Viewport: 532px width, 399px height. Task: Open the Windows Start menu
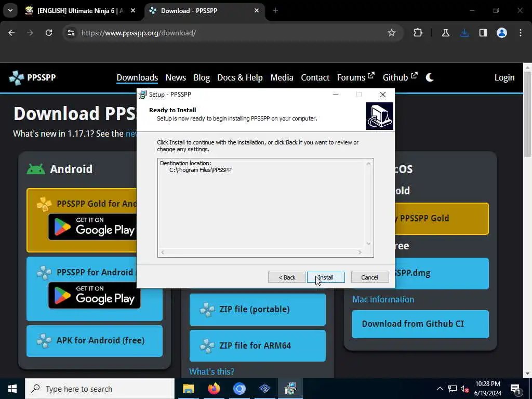(x=12, y=389)
